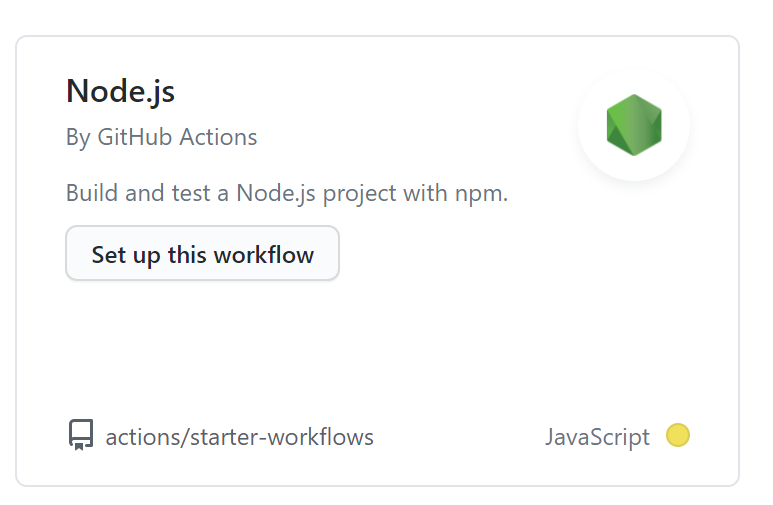Select the yellow JavaScript language dot
Screen dimensions: 773x505
pos(678,435)
